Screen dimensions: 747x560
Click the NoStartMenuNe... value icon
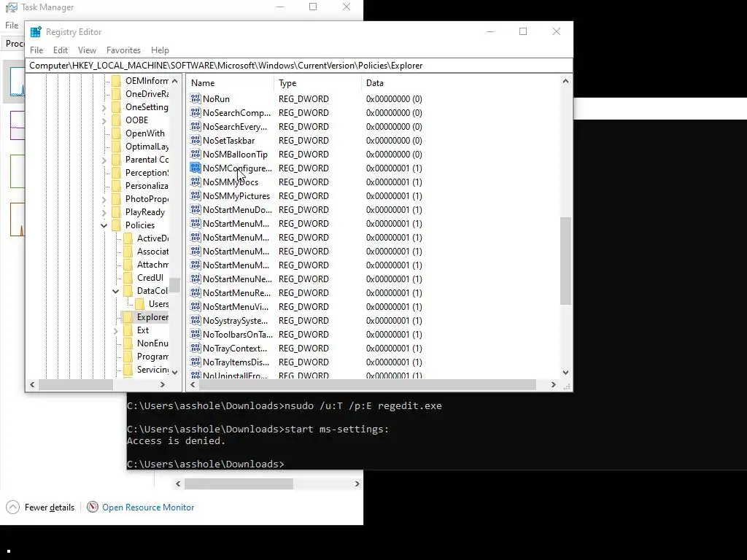coord(196,279)
